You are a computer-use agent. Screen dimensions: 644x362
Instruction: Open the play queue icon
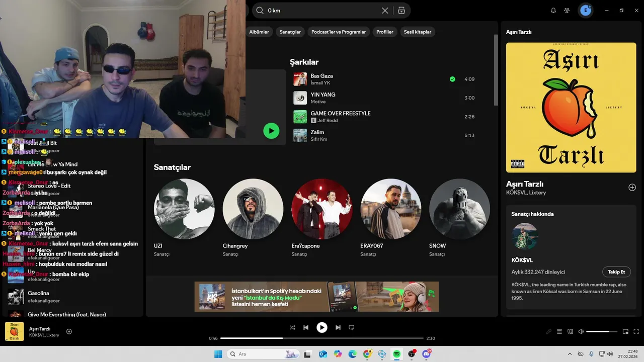click(x=559, y=332)
